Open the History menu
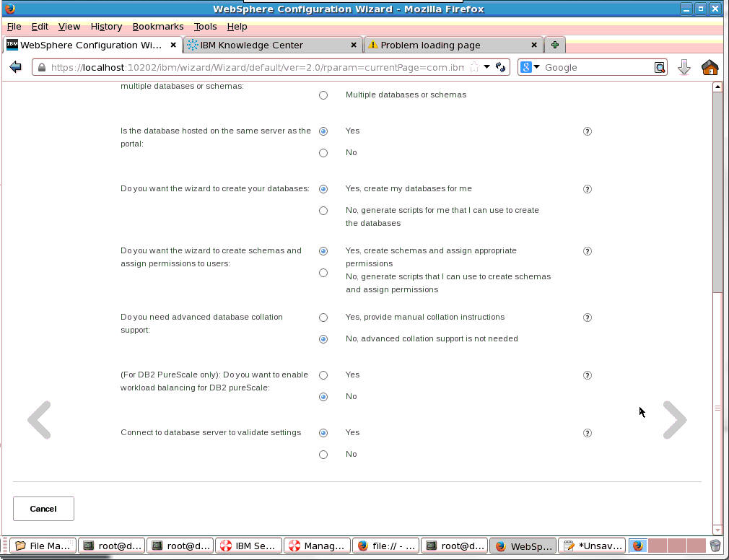 pos(106,27)
